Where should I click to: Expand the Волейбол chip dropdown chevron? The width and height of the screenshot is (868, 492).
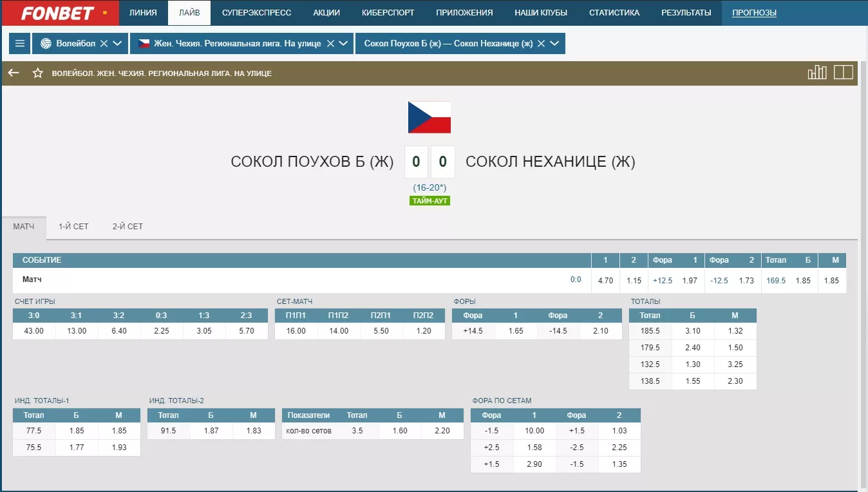(x=118, y=43)
